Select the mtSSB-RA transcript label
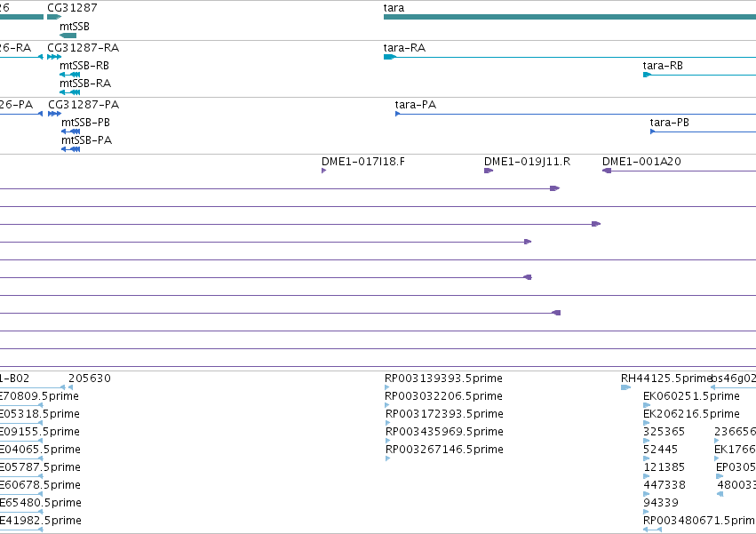 85,84
